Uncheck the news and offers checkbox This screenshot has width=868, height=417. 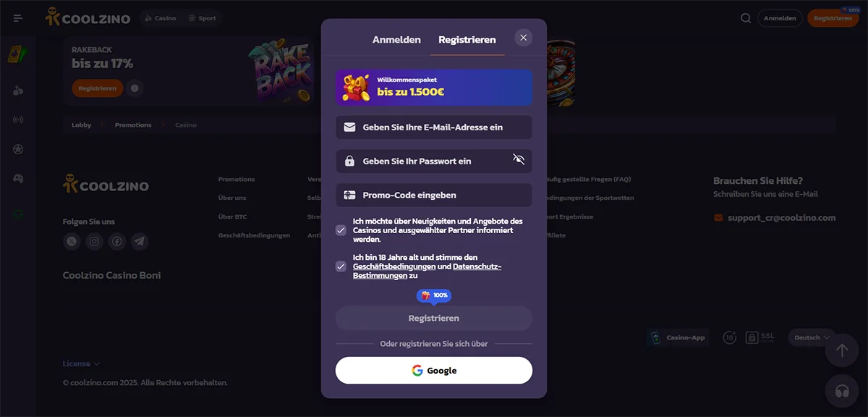click(x=341, y=230)
